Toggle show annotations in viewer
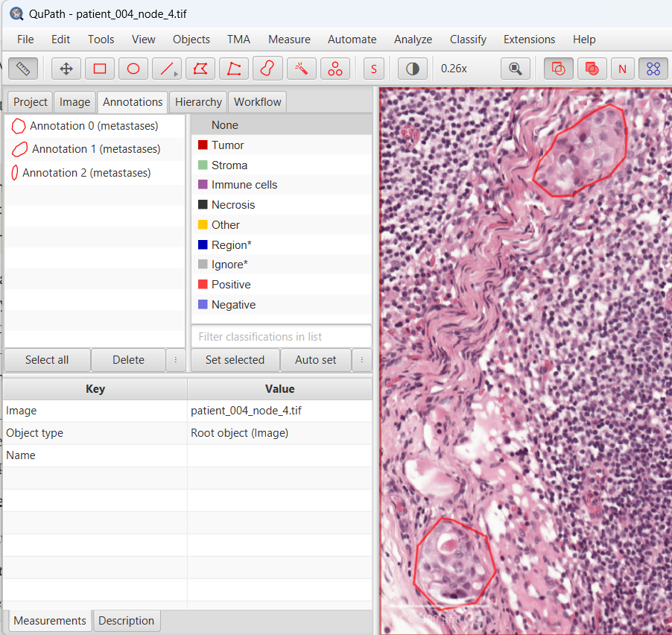The height and width of the screenshot is (635, 672). pos(559,69)
